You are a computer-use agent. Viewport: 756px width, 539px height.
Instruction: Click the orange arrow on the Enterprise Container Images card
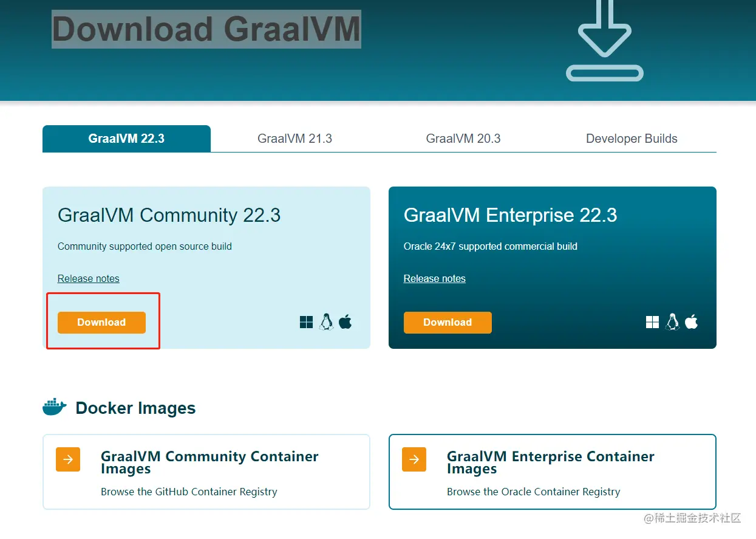coord(414,459)
